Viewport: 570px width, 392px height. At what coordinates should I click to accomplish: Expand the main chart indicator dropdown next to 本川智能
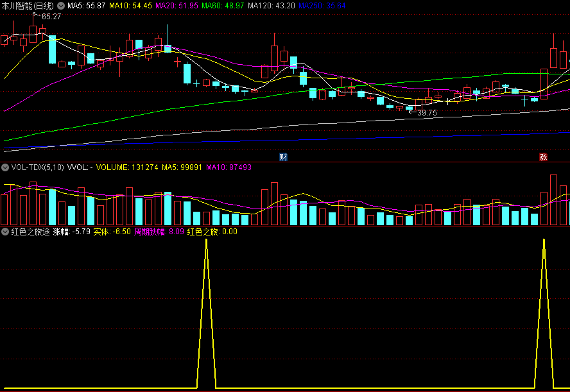(x=61, y=6)
